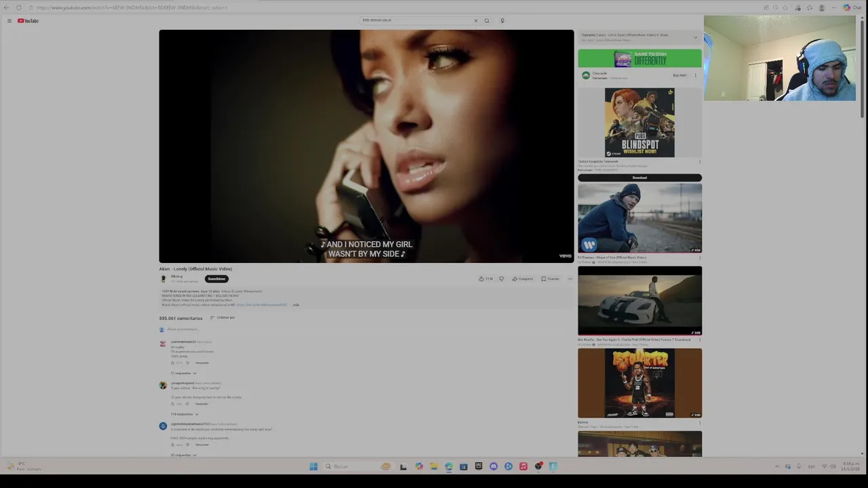Viewport: 868px width, 488px height.
Task: Expand the description with 'más'
Action: coord(296,305)
